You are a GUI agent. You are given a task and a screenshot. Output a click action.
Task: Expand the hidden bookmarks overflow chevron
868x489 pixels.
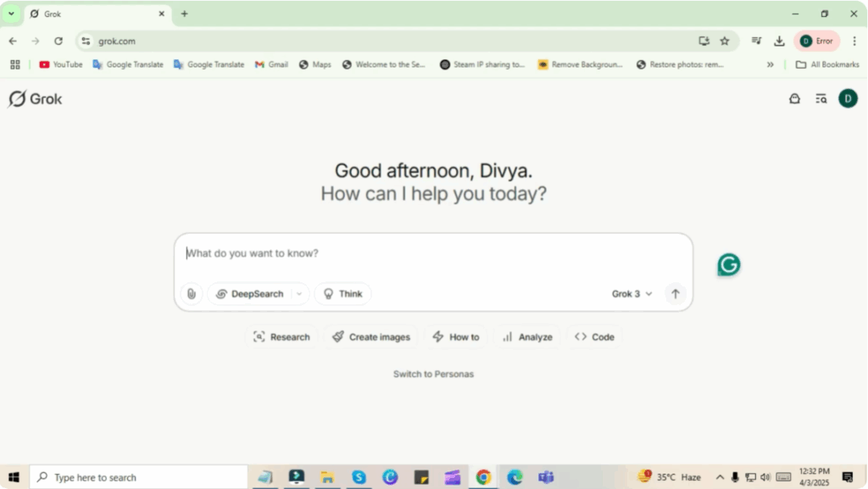click(771, 64)
